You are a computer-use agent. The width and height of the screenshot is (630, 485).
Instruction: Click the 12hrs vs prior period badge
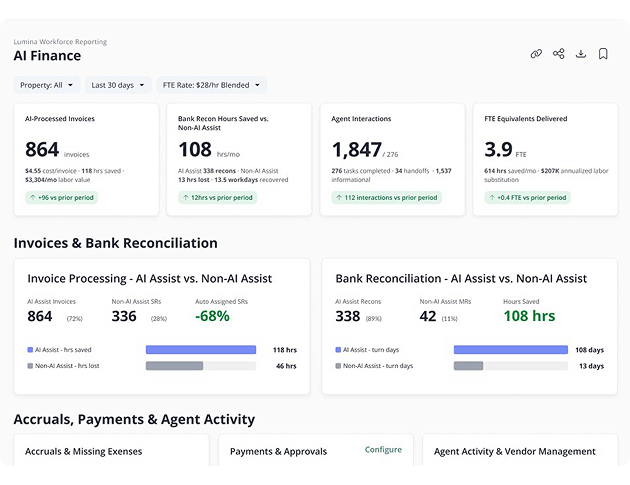217,197
